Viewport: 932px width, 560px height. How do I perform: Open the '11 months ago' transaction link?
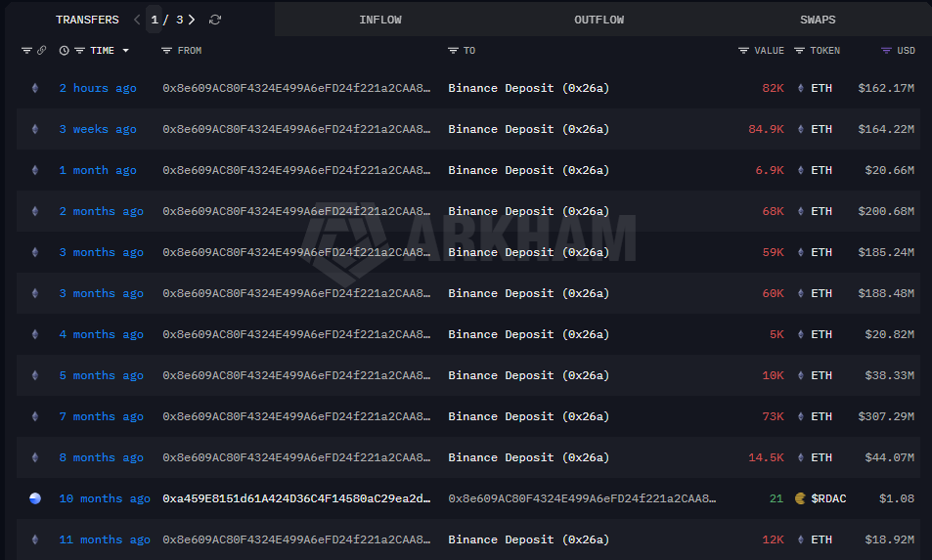tap(105, 539)
